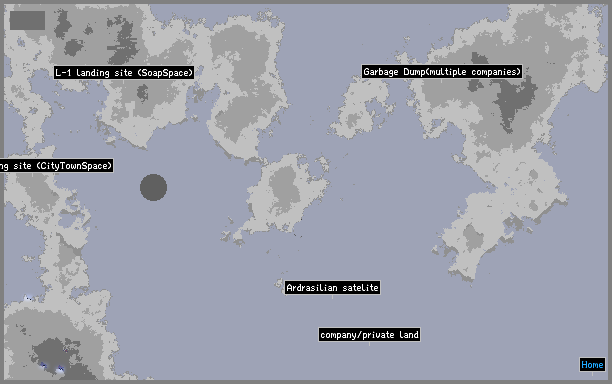Click the glowing blue marker pair near the bottom-left dark region
This screenshot has width=612, height=384.
pos(52,368)
